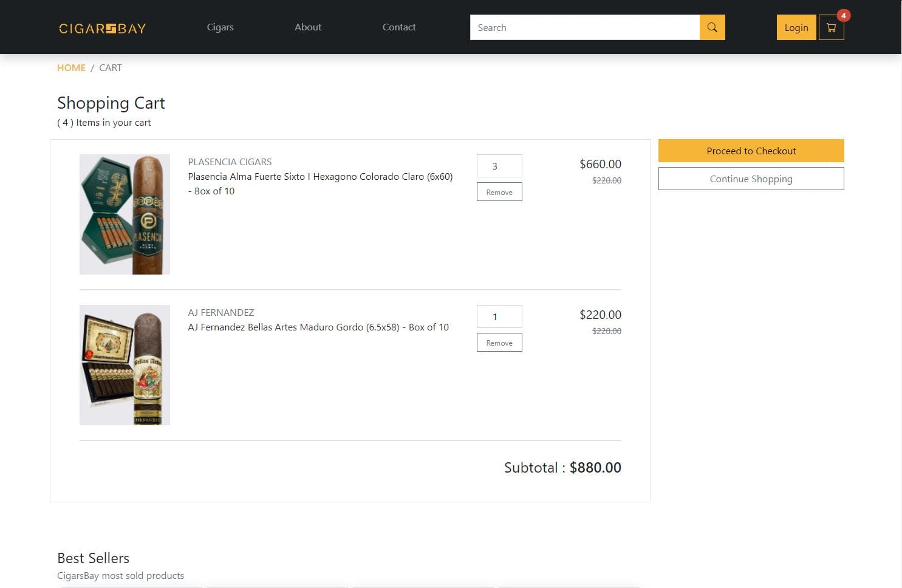Open the Contact page
This screenshot has height=588, width=902.
tap(399, 27)
